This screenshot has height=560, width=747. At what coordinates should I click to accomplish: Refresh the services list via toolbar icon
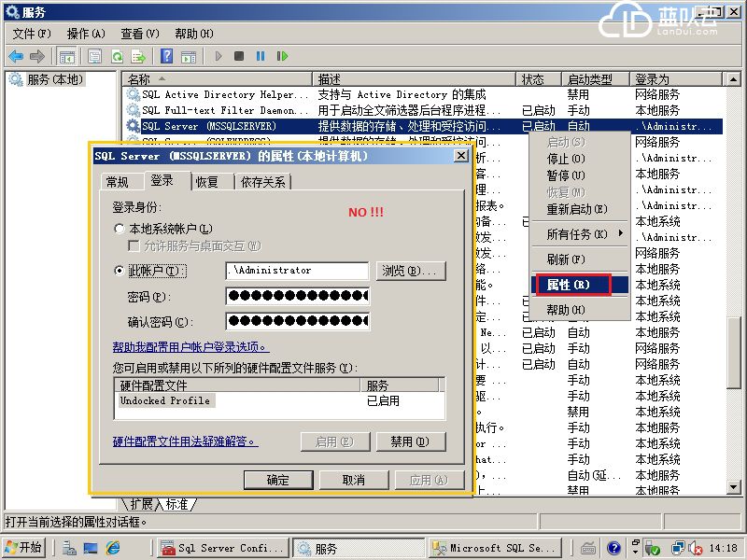click(118, 55)
